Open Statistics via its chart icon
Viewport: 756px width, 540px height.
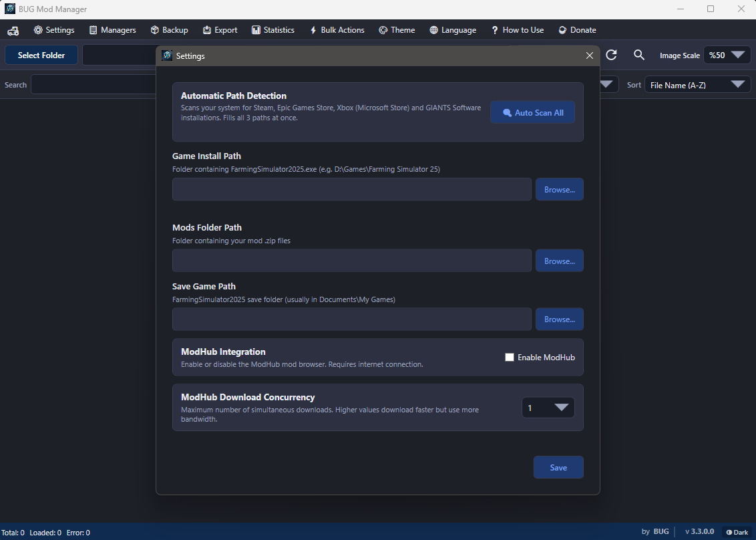click(x=256, y=30)
